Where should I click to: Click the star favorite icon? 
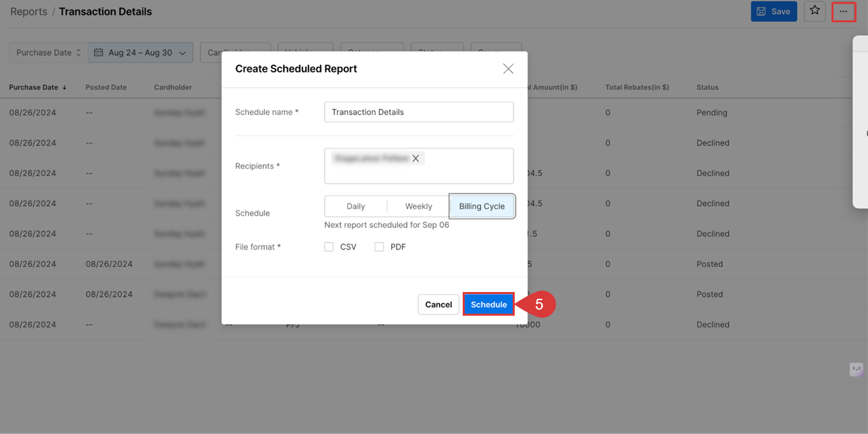(815, 11)
